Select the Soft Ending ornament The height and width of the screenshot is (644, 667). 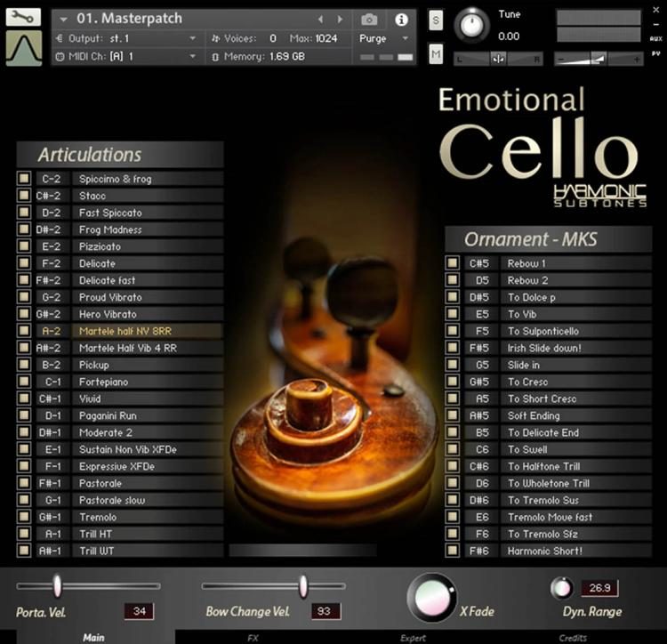point(576,415)
